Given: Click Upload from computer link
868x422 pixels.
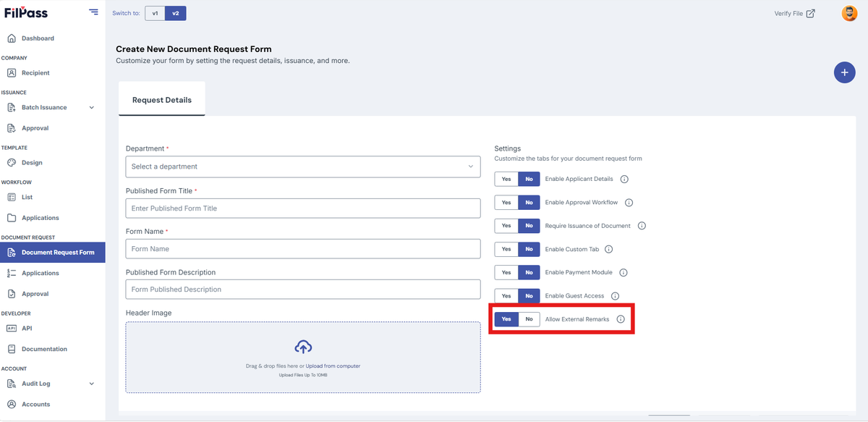Looking at the screenshot, I should [x=333, y=366].
